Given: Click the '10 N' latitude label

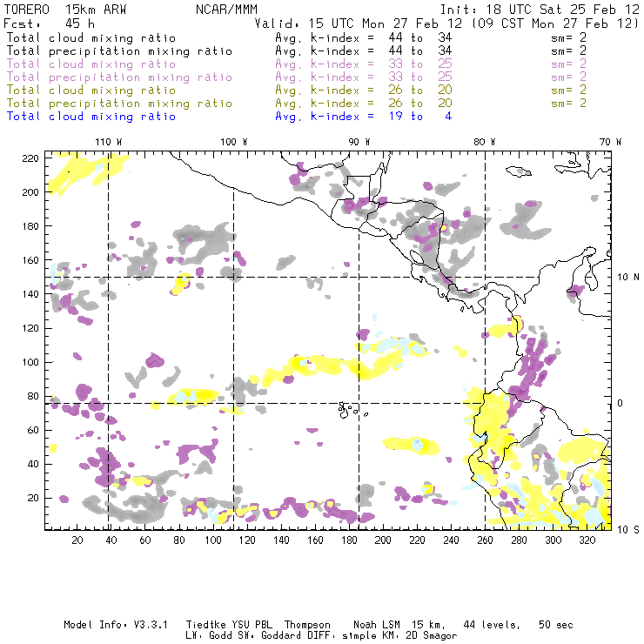Looking at the screenshot, I should 628,278.
